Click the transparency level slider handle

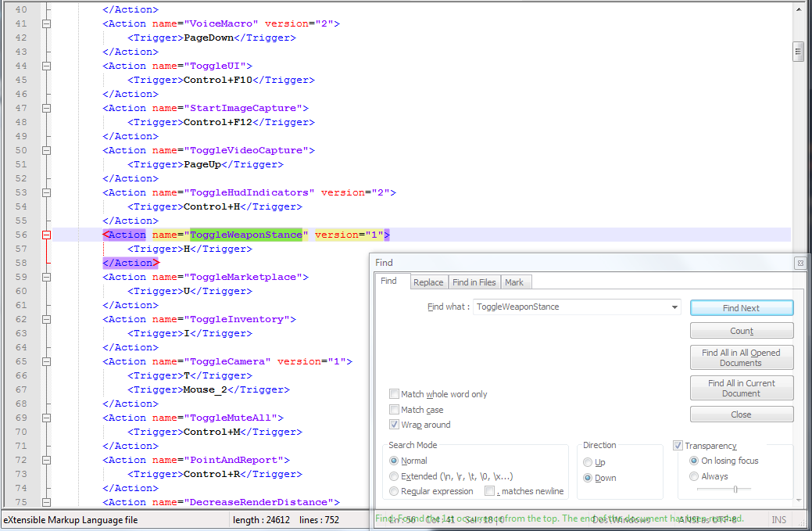pos(735,489)
